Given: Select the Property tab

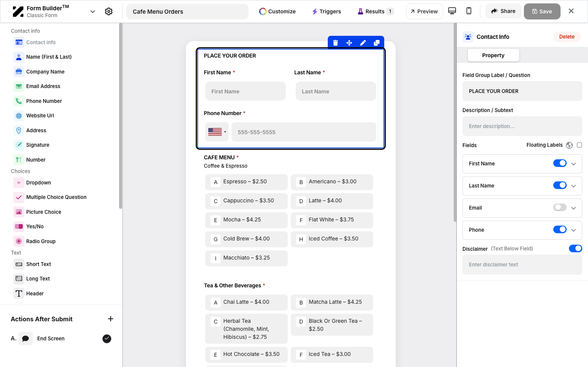Looking at the screenshot, I should [x=493, y=55].
